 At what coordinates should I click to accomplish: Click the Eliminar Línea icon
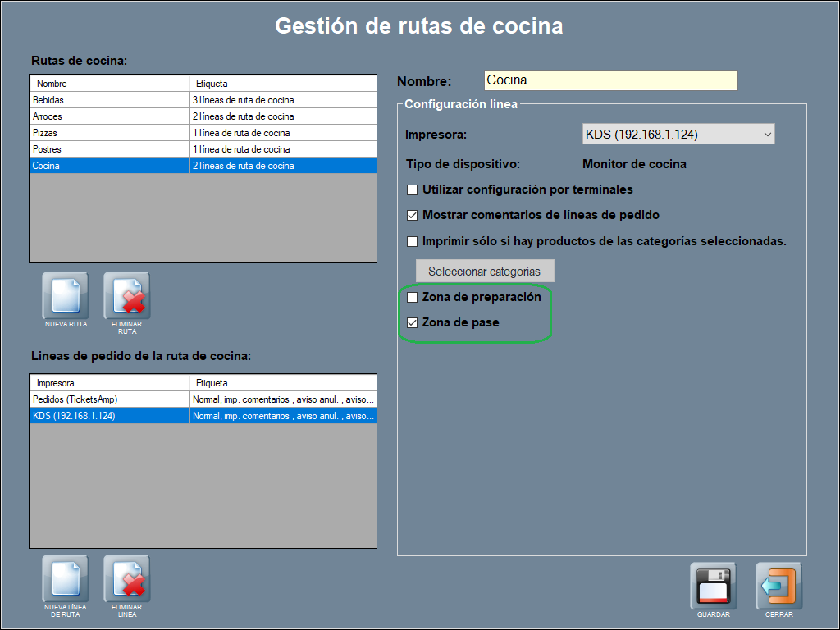[x=126, y=578]
